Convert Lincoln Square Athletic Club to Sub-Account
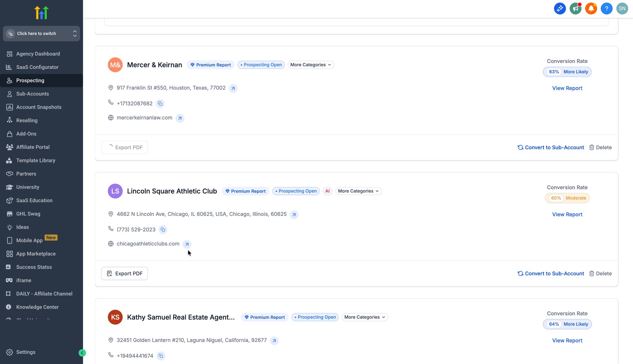Viewport: 633px width, 364px height. [x=551, y=274]
